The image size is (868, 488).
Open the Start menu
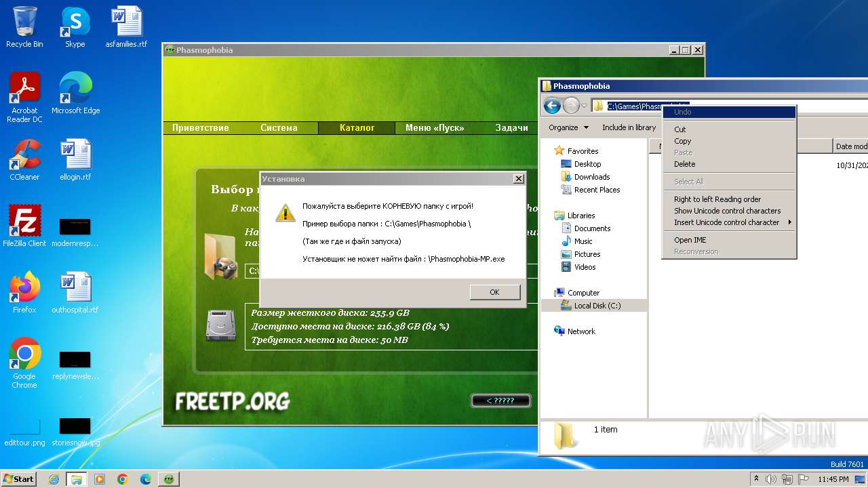point(18,479)
